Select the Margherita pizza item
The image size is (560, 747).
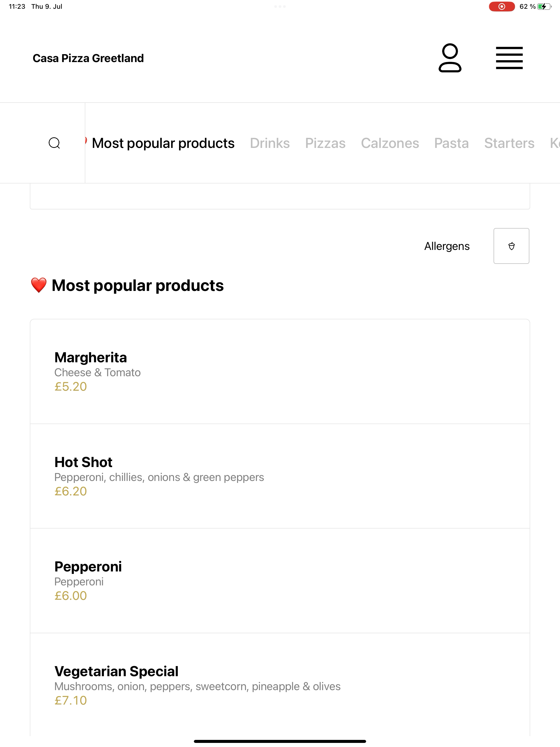[x=280, y=372]
